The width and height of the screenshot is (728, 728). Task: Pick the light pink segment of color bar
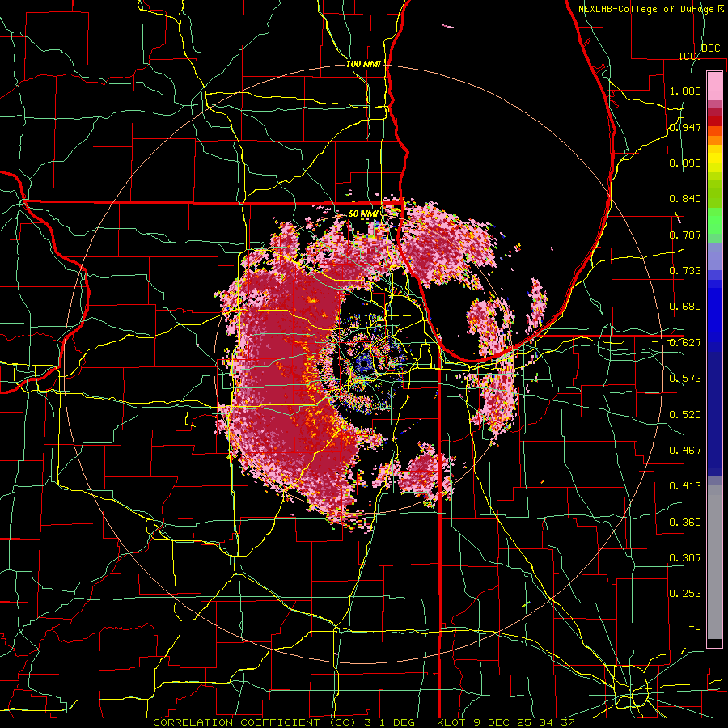click(x=714, y=86)
